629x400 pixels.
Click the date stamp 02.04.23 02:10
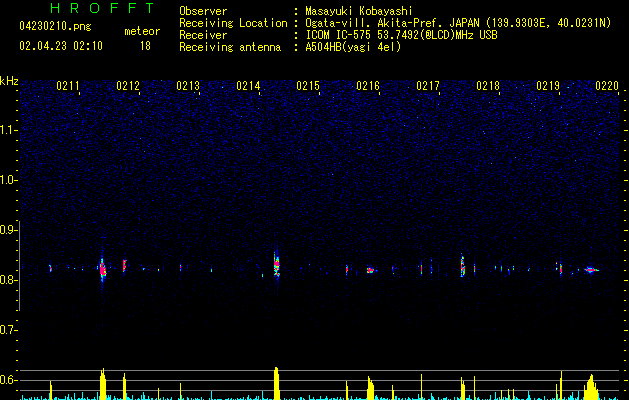click(61, 46)
